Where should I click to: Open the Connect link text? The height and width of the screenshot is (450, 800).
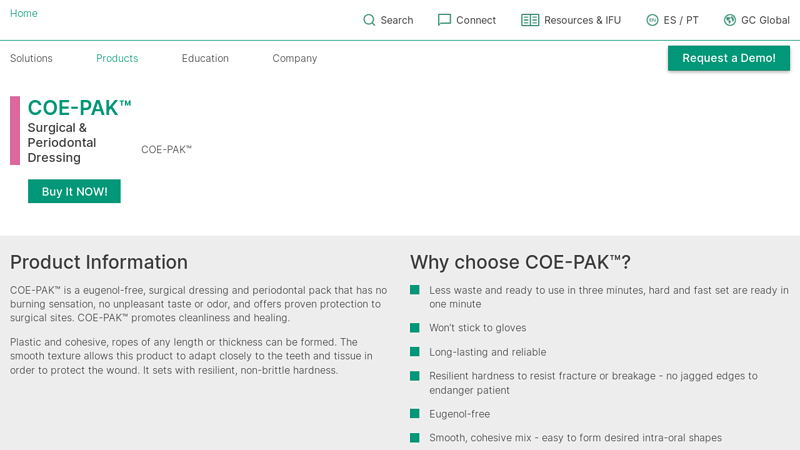(476, 20)
